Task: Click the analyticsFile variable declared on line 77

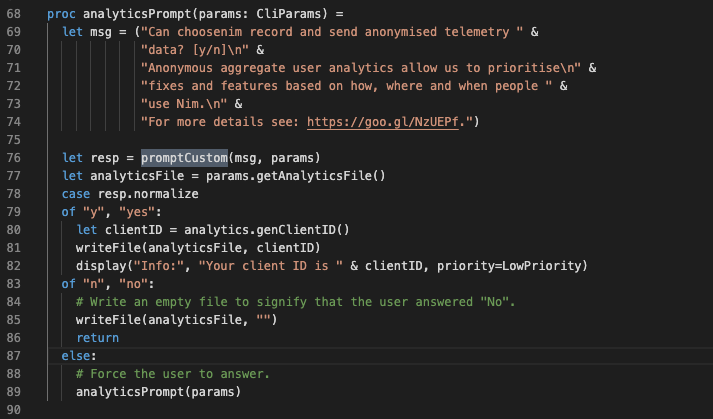Action: pyautogui.click(x=137, y=176)
